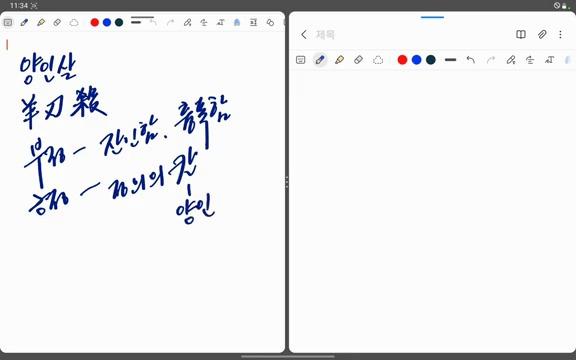Tap handwritten word 양인살 in left note

[48, 70]
